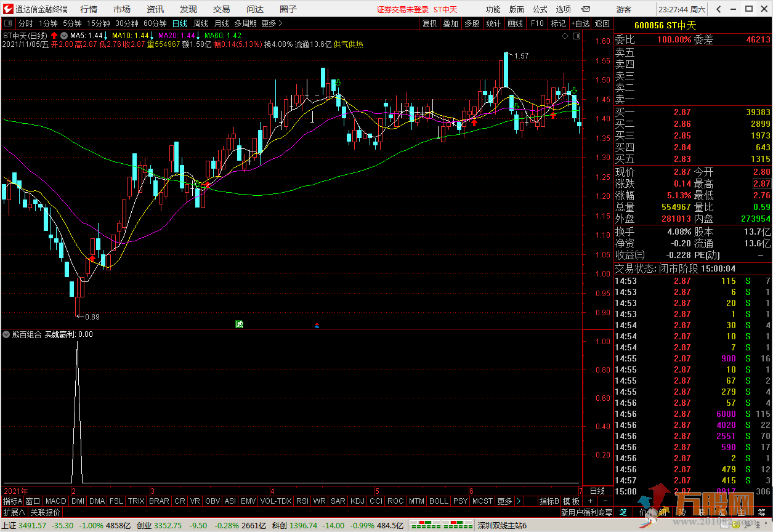Expand the 扩展∧ panel

click(x=14, y=512)
